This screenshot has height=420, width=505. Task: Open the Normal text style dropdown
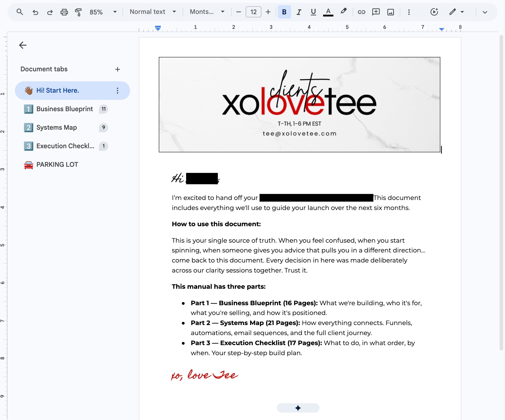[153, 12]
